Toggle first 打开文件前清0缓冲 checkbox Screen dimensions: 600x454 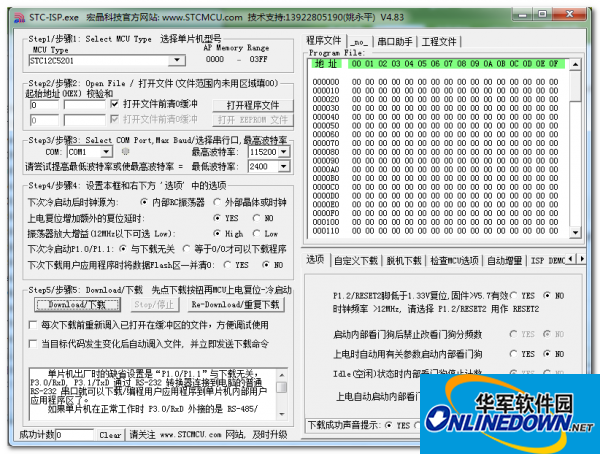[114, 104]
